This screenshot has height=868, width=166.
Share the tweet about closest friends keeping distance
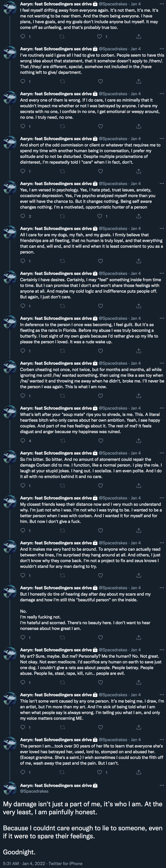(x=138, y=530)
